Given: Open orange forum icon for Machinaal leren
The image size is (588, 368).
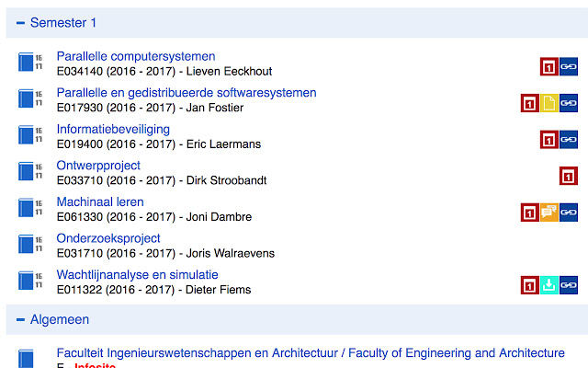Looking at the screenshot, I should [x=549, y=213].
